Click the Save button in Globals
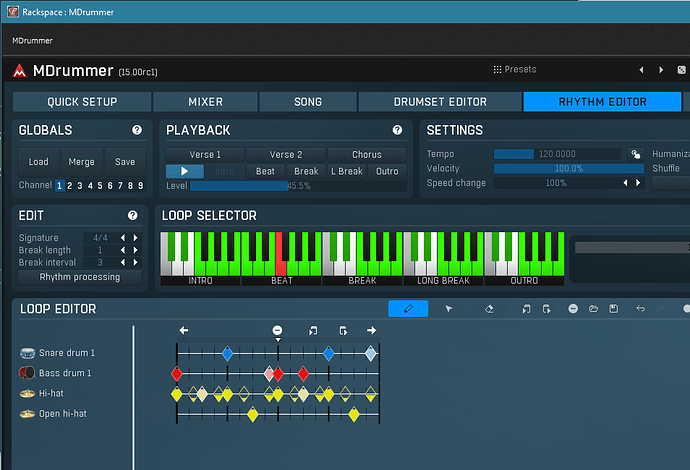690x470 pixels. coord(125,162)
